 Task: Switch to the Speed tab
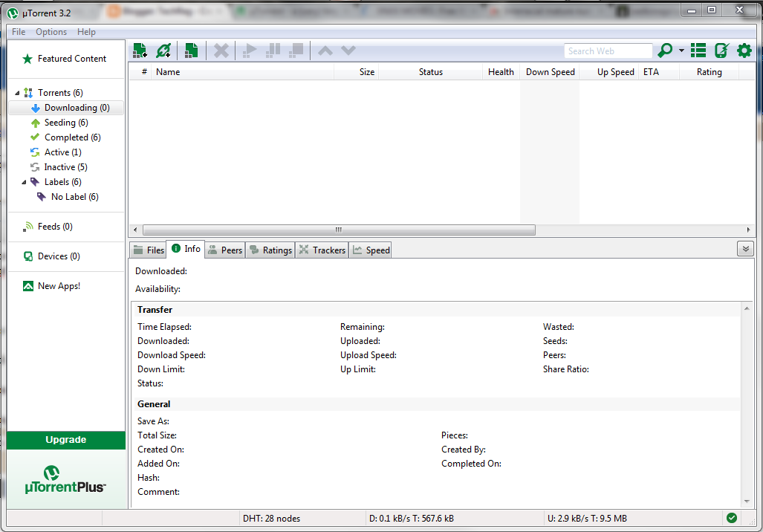click(x=370, y=250)
